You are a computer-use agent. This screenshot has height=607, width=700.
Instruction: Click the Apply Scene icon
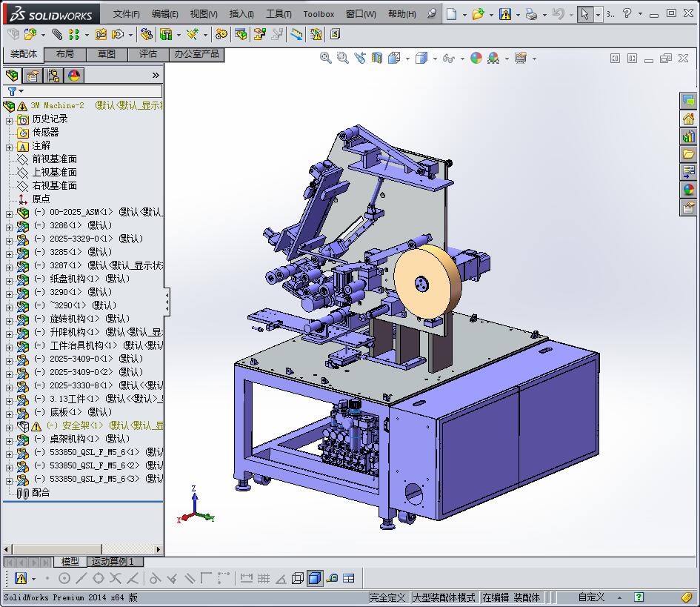click(493, 58)
